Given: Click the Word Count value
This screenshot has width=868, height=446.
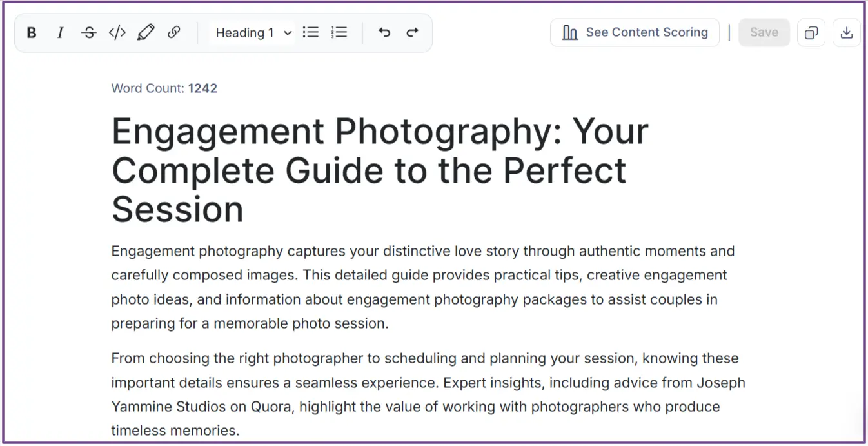Looking at the screenshot, I should point(202,88).
